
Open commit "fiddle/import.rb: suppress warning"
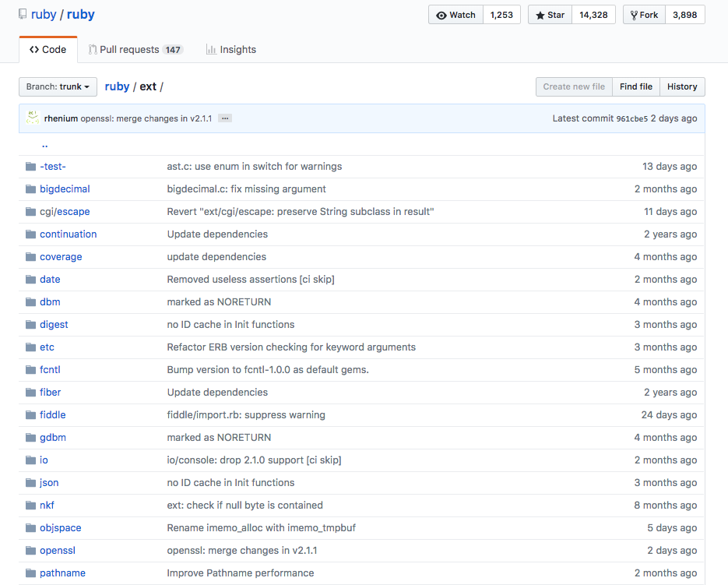coord(246,415)
